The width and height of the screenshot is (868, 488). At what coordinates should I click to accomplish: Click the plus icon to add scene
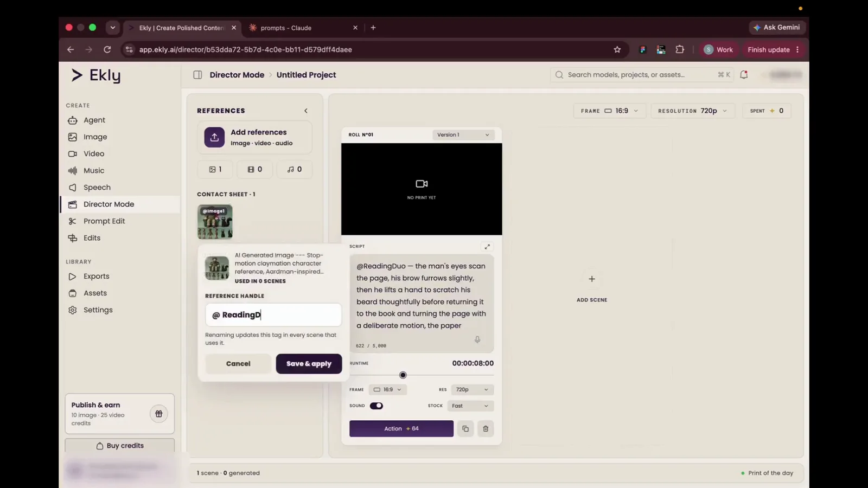(x=592, y=279)
